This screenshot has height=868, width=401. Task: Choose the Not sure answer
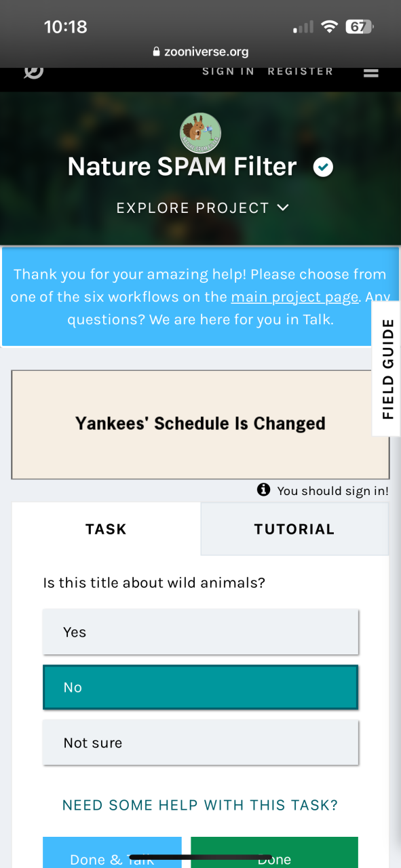[200, 743]
